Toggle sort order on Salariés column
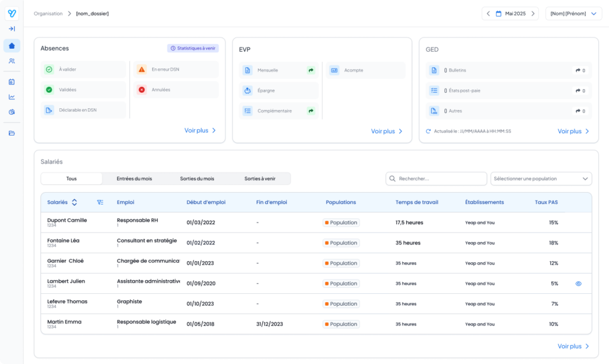Image resolution: width=609 pixels, height=364 pixels. tap(74, 202)
